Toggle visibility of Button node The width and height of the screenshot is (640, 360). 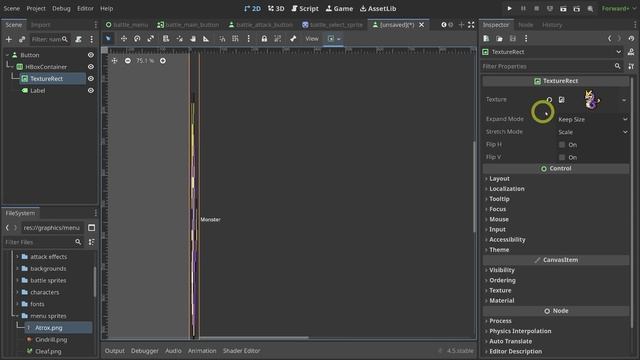[x=91, y=55]
